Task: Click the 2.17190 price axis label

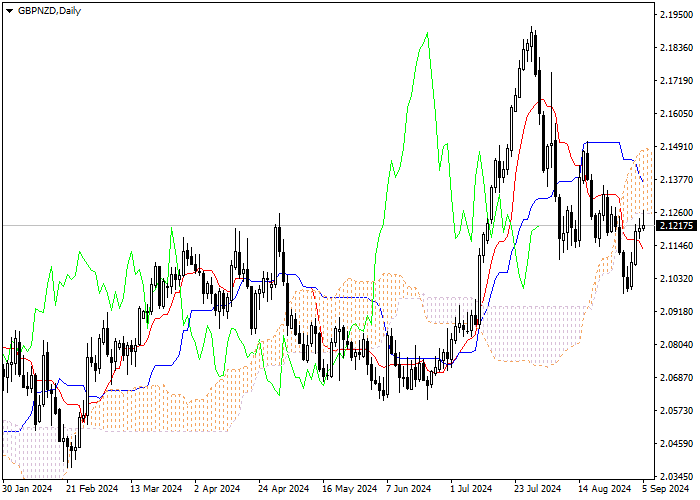Action: [676, 81]
